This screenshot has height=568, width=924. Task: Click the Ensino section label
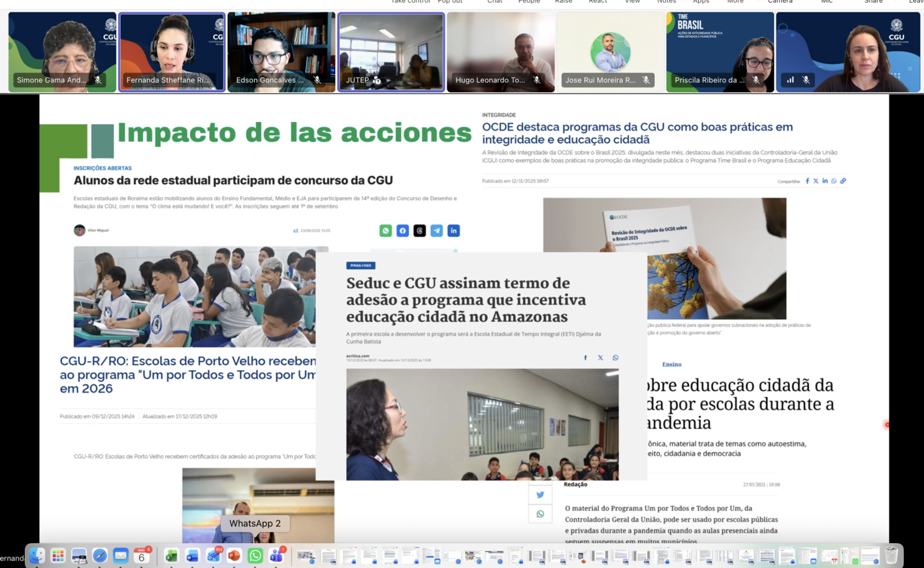tap(672, 364)
